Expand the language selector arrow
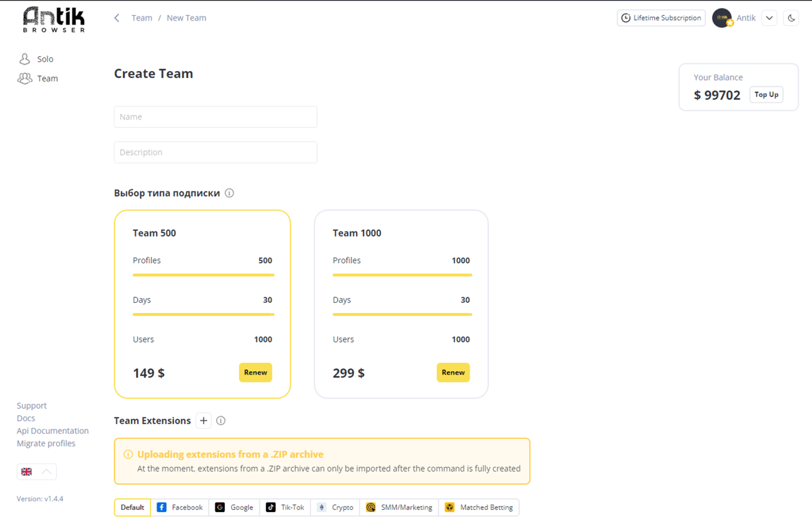Screen dimensions: 812x525 click(46, 472)
